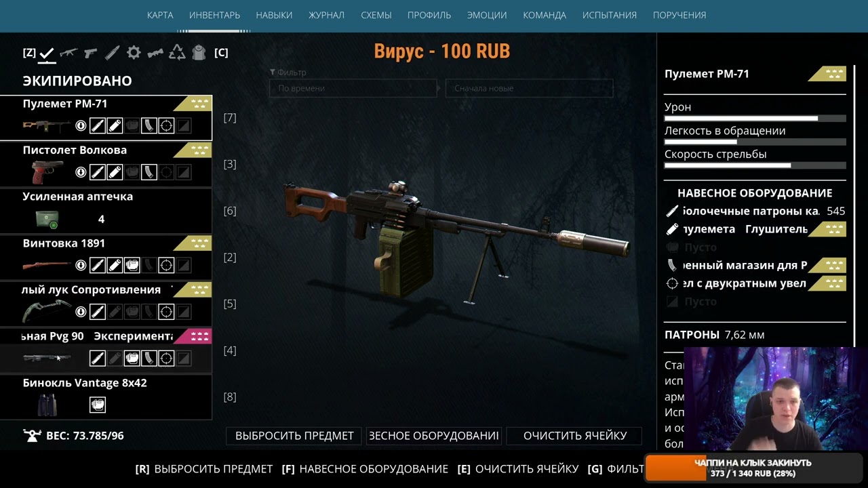Switch to the Поручения tab
The width and height of the screenshot is (868, 488).
click(679, 15)
